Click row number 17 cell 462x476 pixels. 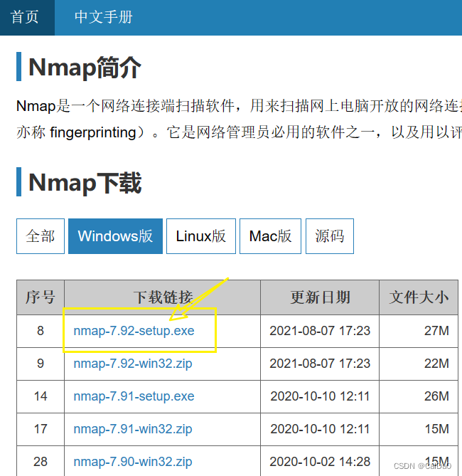(x=41, y=429)
